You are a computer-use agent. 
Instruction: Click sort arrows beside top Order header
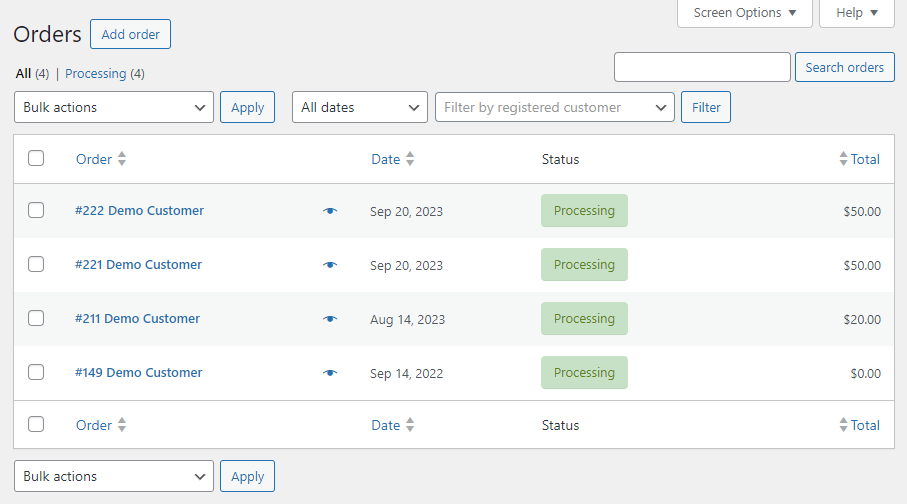pyautogui.click(x=121, y=159)
